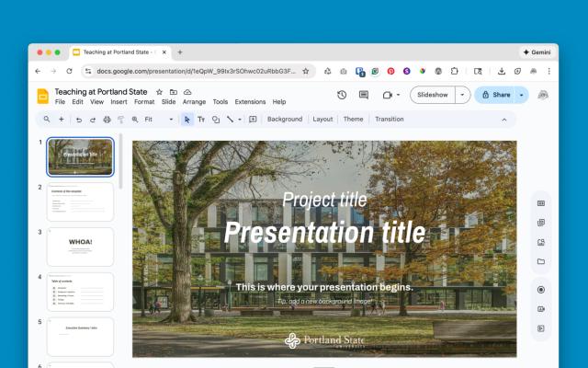Image resolution: width=588 pixels, height=368 pixels.
Task: Click the Theme button
Action: [353, 119]
